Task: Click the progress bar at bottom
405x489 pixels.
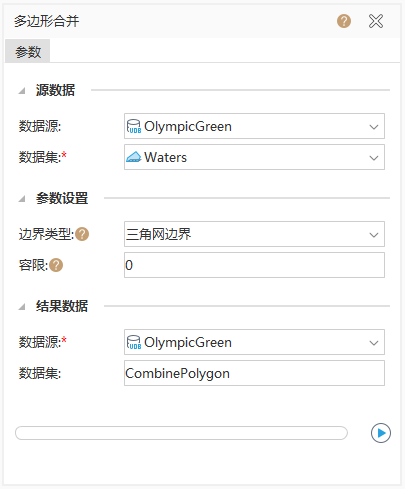Action: (x=181, y=433)
